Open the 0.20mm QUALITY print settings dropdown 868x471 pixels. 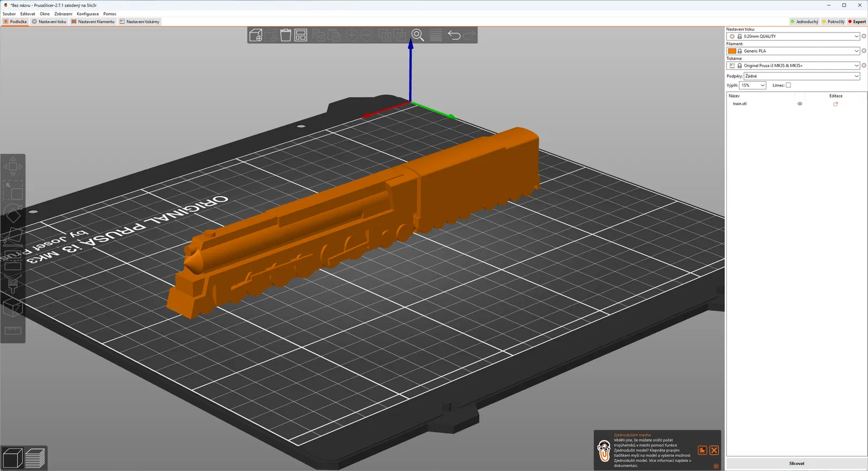coord(793,36)
